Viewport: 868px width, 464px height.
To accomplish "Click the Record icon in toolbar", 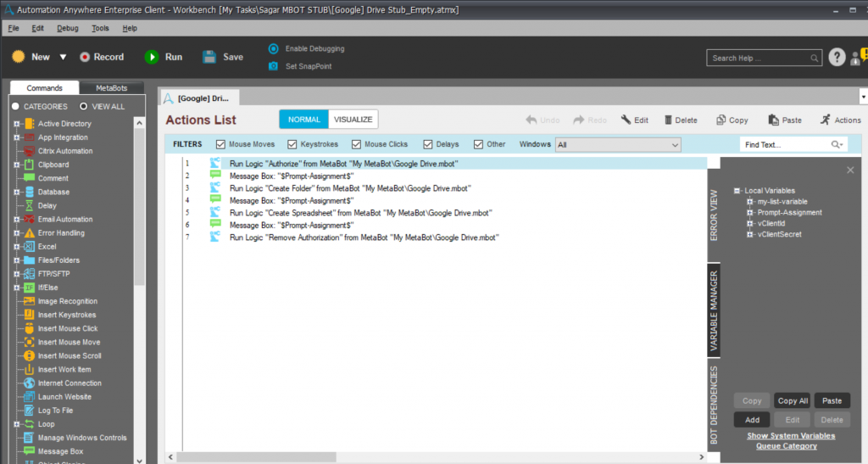I will pyautogui.click(x=85, y=57).
